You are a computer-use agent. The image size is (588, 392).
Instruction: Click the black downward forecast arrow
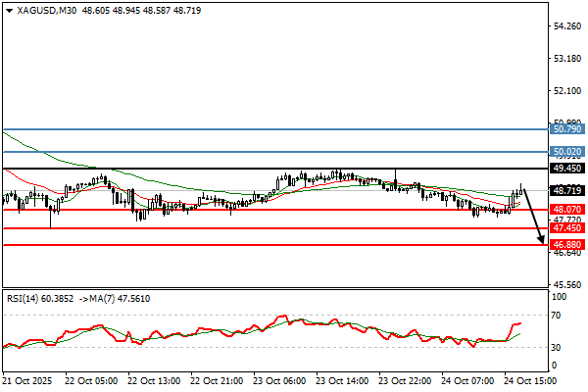(532, 216)
